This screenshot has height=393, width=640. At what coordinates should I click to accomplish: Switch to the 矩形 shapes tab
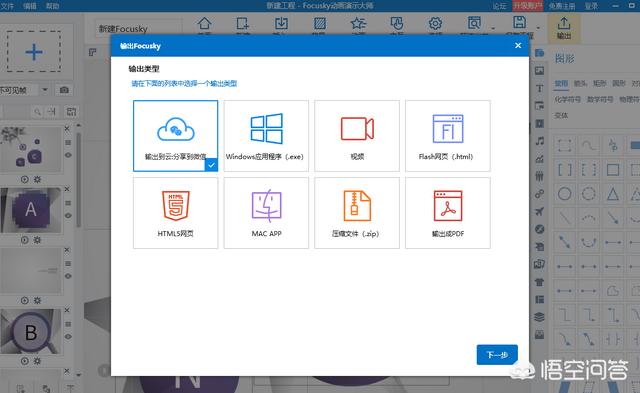[x=599, y=84]
